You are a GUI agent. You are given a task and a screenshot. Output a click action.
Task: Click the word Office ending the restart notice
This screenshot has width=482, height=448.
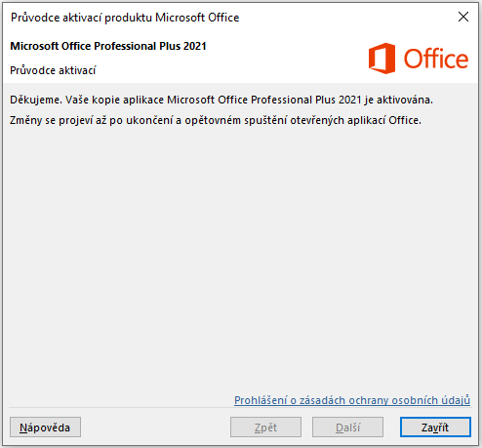pyautogui.click(x=405, y=120)
